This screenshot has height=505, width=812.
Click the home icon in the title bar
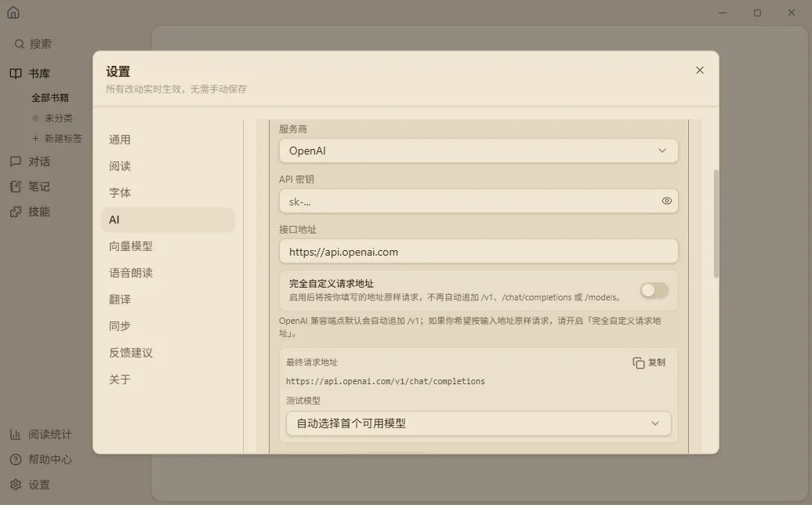[x=13, y=13]
